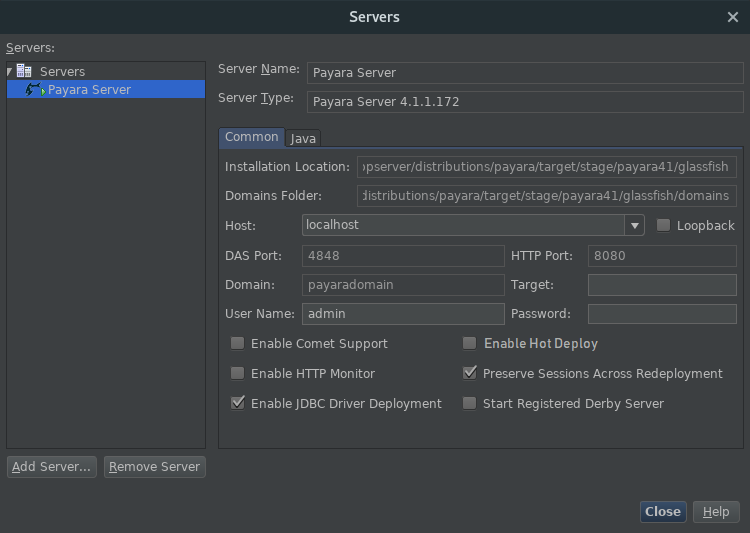Select the Common tab
Screen dimensions: 750x533
[x=252, y=138]
